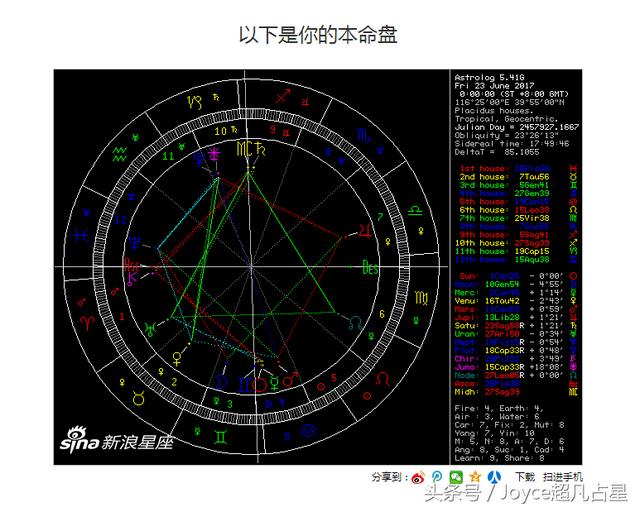
Task: Click the 'Jupi: 13Lib28' planet row
Action: point(516,317)
